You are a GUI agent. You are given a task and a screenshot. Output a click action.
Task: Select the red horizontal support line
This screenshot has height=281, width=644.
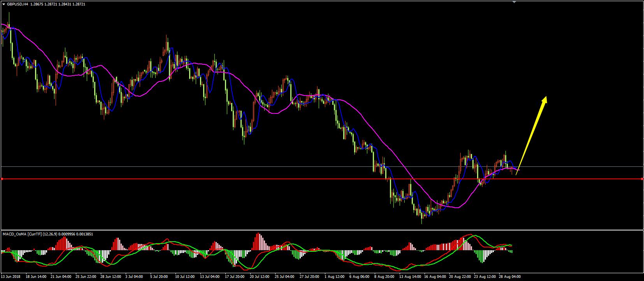click(x=322, y=179)
